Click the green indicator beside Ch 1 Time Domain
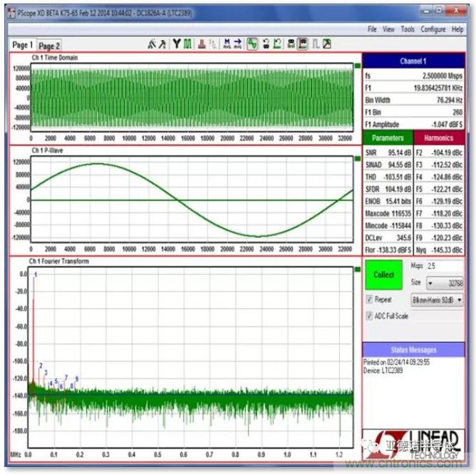This screenshot has height=474, width=476. (x=358, y=65)
